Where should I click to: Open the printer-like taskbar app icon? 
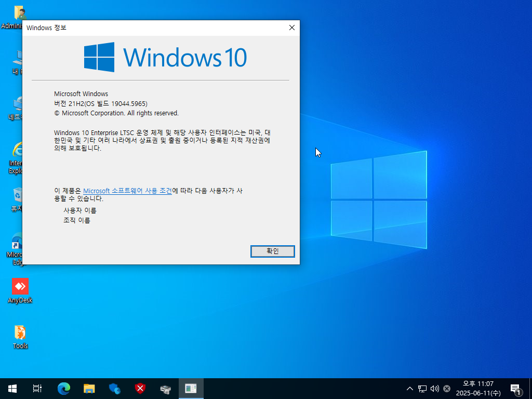166,389
